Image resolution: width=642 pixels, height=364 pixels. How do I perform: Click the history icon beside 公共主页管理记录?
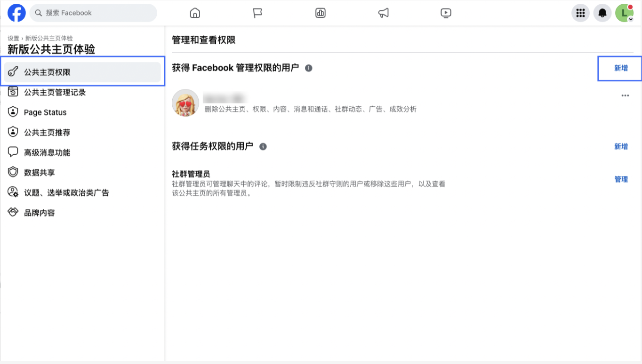click(13, 92)
